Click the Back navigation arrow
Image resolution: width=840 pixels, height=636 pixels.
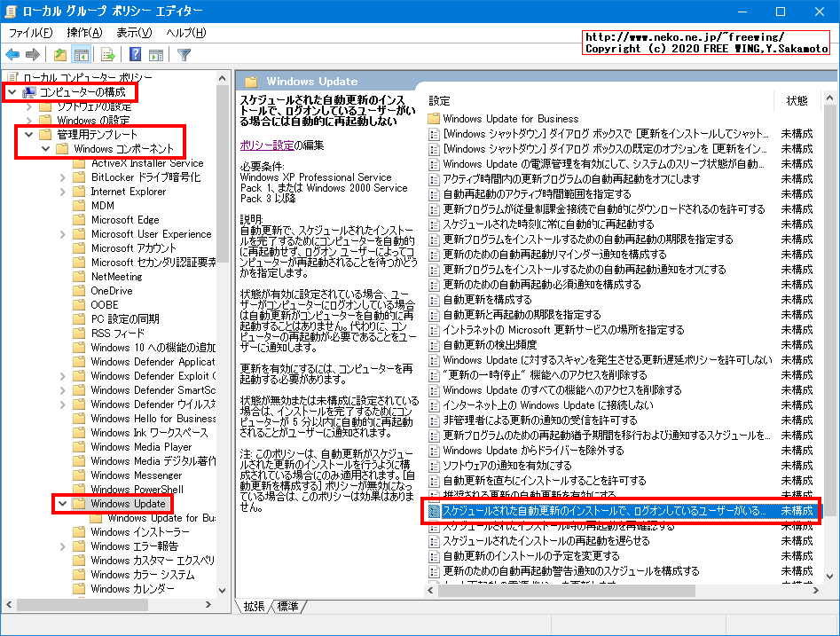11,53
